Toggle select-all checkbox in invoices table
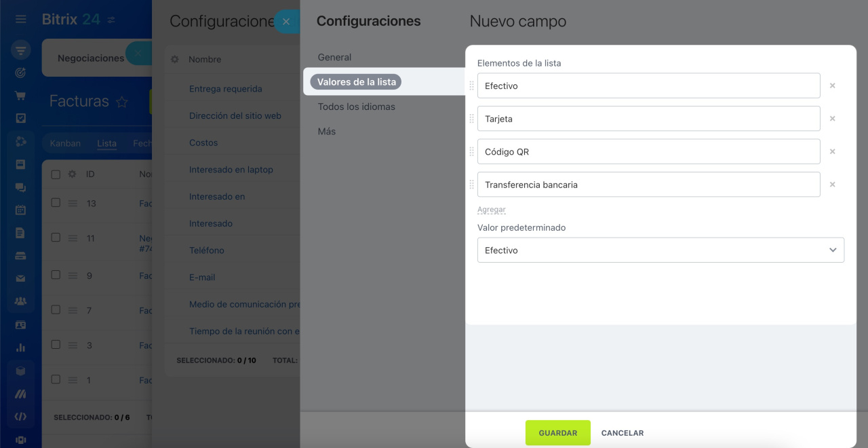This screenshot has height=448, width=868. [56, 174]
